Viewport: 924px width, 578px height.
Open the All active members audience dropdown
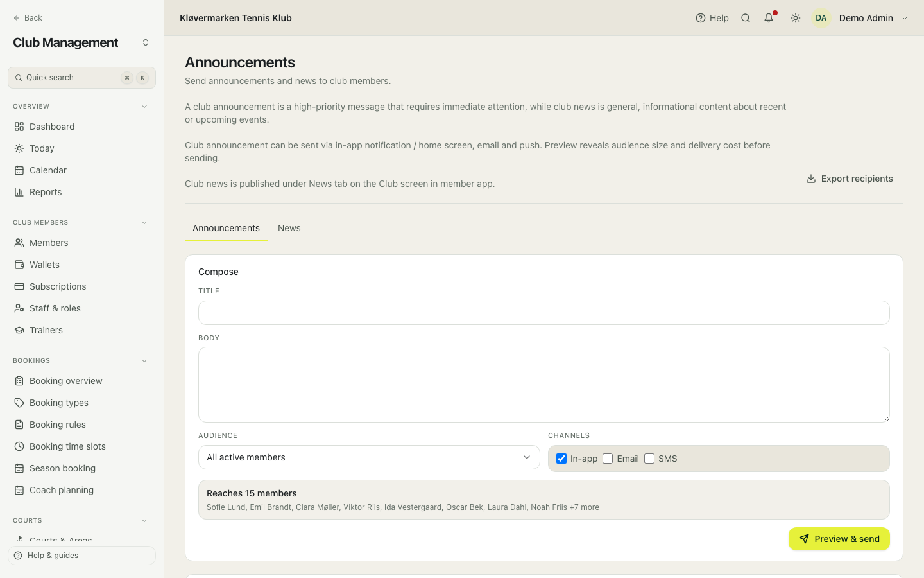click(x=369, y=457)
